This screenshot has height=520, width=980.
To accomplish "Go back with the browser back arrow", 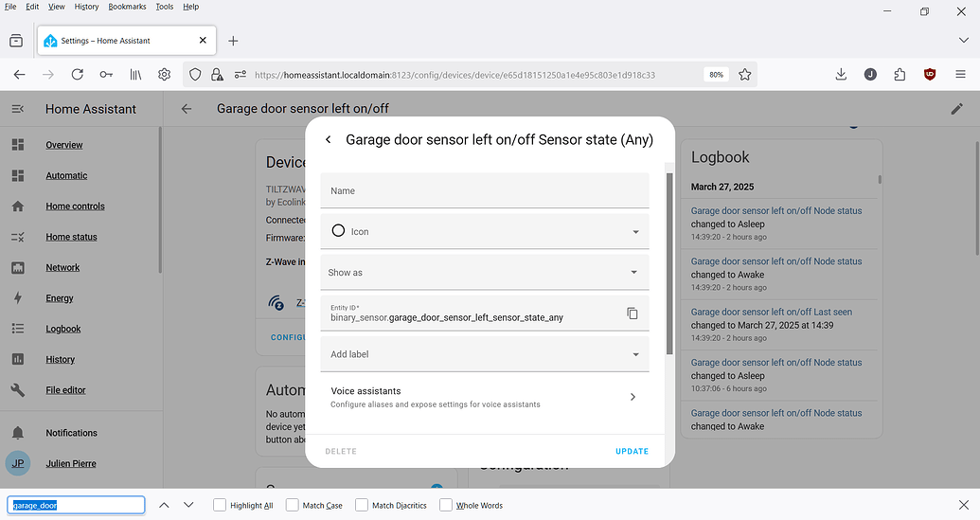I will point(19,75).
